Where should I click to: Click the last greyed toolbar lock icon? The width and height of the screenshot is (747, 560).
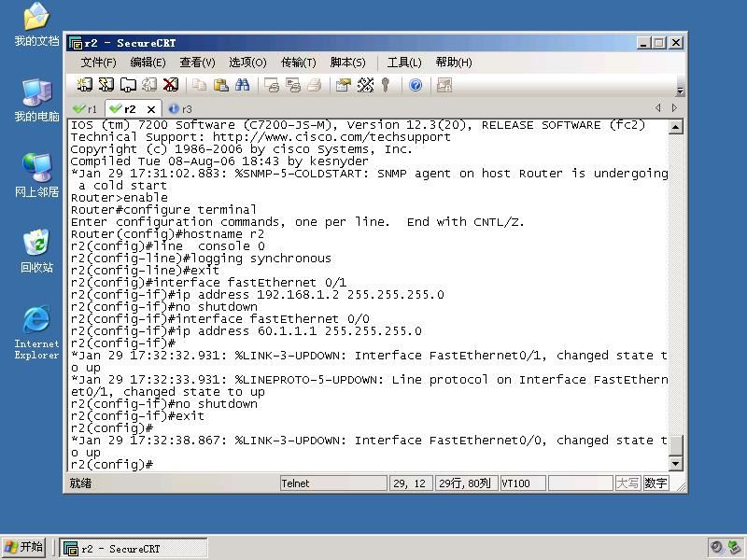click(444, 85)
